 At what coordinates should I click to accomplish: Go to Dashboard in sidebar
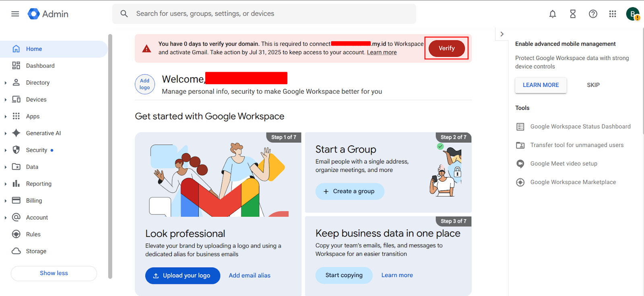point(40,66)
